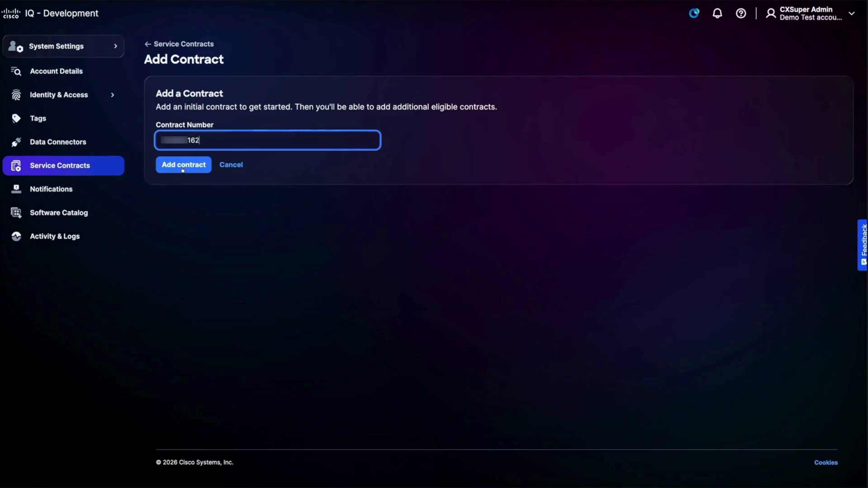868x488 pixels.
Task: Open the Activity & Logs sidebar label
Action: [55, 236]
